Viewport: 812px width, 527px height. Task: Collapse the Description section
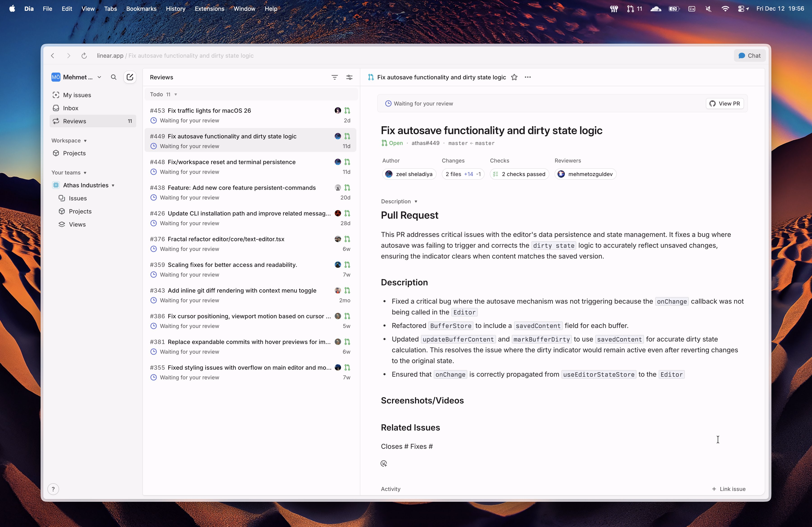tap(399, 202)
